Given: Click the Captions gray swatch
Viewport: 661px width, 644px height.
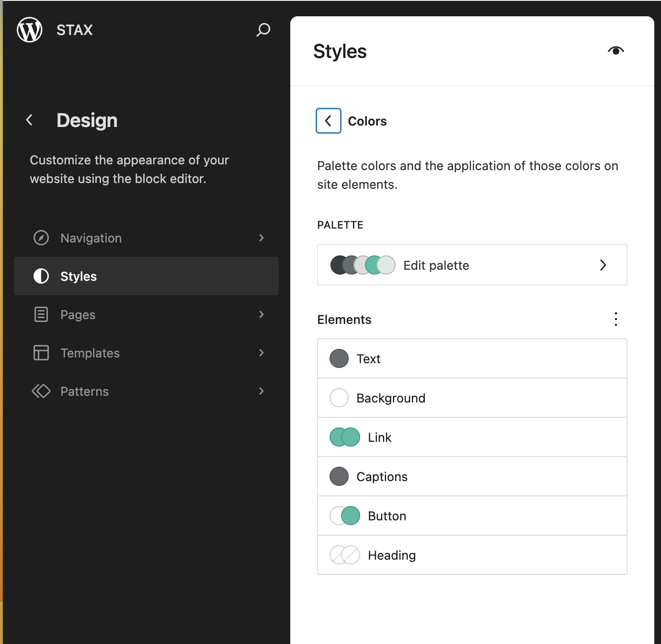Looking at the screenshot, I should 339,476.
